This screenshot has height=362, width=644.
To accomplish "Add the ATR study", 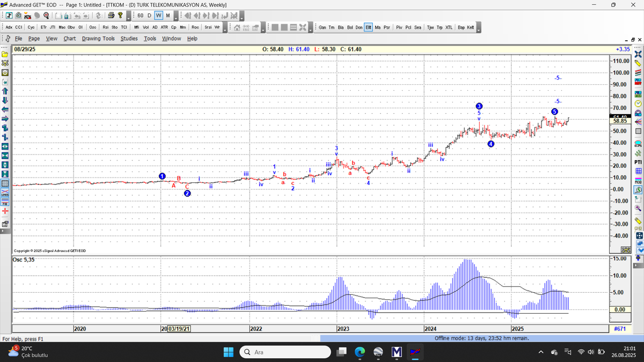I will (164, 26).
